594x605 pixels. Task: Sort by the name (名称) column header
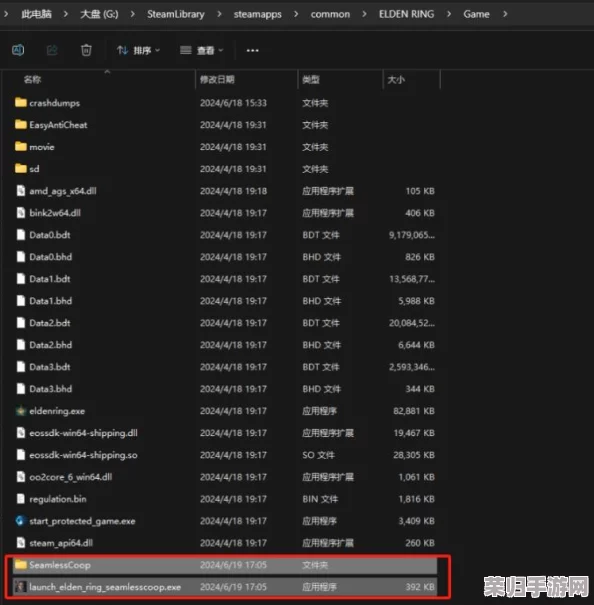click(x=32, y=80)
